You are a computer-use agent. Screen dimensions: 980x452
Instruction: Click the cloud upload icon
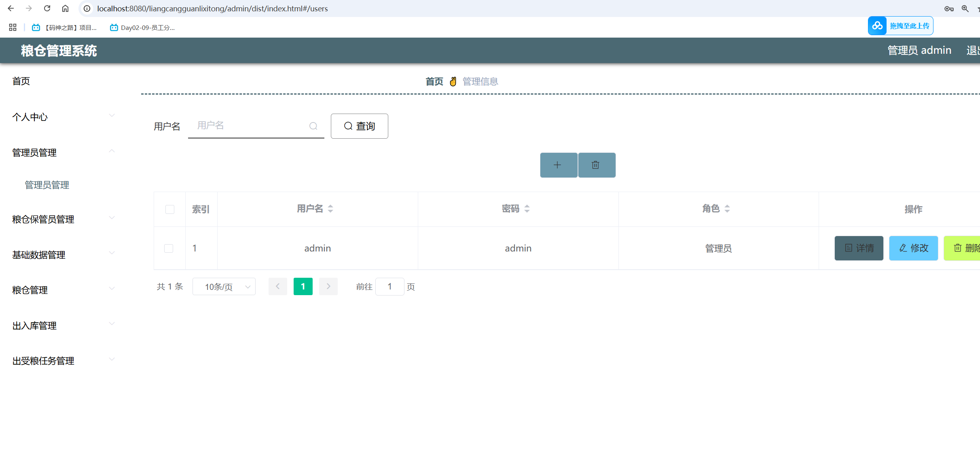point(877,26)
